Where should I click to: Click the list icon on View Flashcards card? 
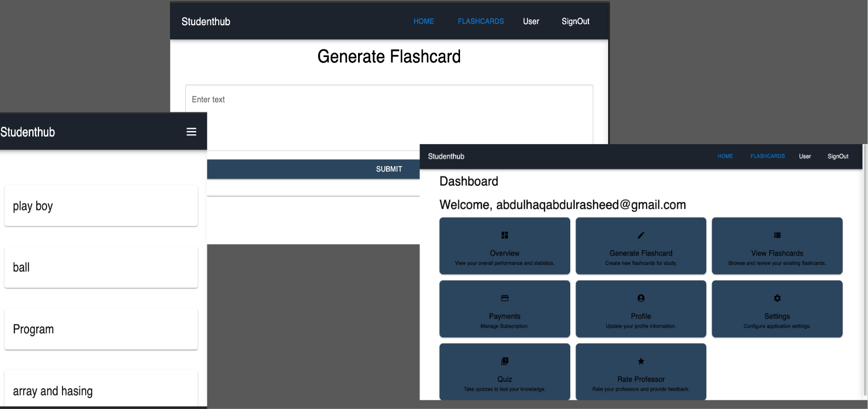(x=777, y=235)
